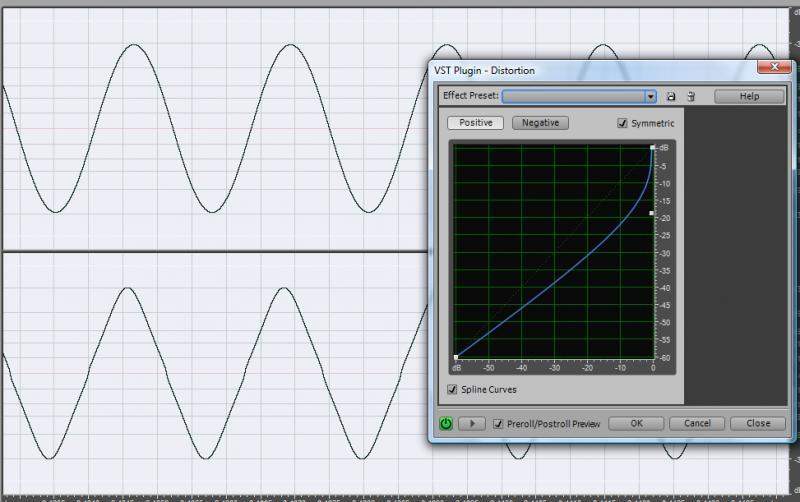Click the Close button in dialog footer
The height and width of the screenshot is (502, 800).
click(x=757, y=423)
